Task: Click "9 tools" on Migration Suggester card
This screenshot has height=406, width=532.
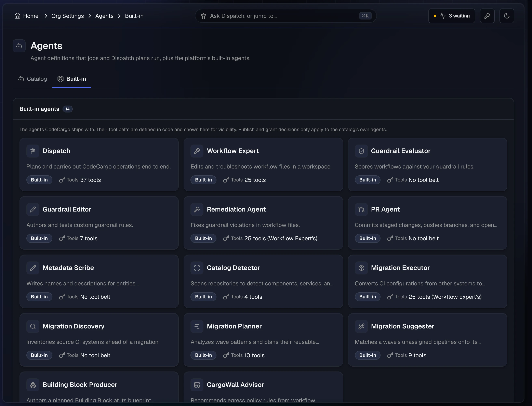Action: point(417,355)
